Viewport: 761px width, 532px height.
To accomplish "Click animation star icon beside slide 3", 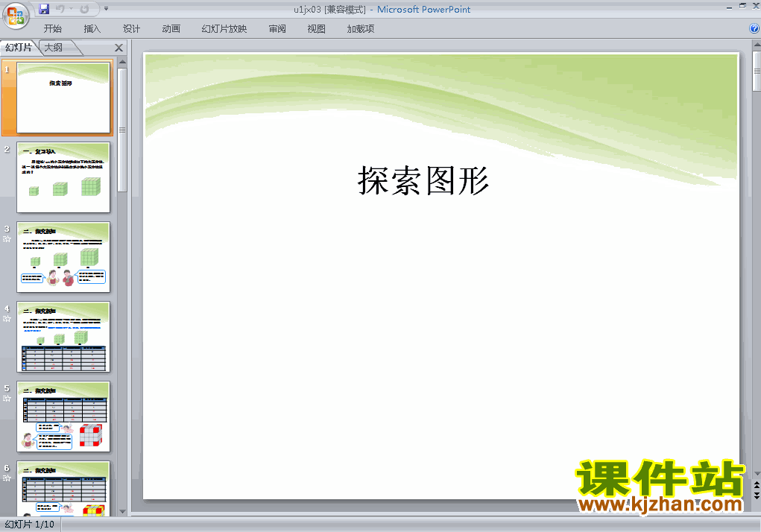I will point(7,239).
